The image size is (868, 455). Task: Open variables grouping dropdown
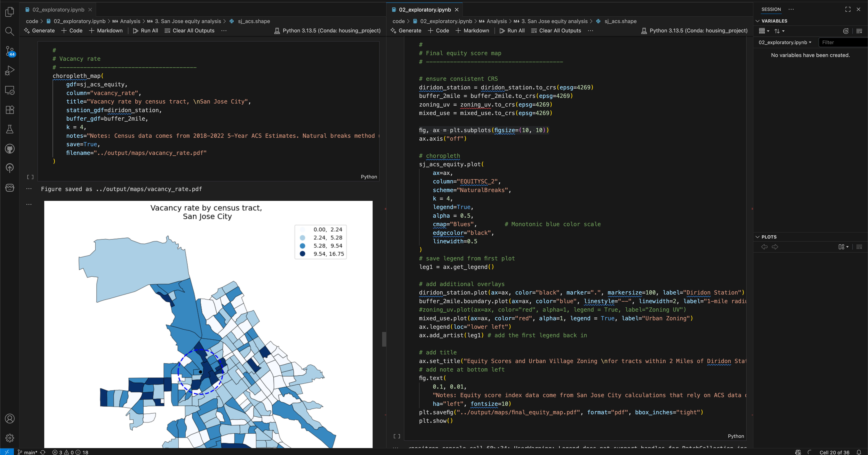tap(764, 31)
